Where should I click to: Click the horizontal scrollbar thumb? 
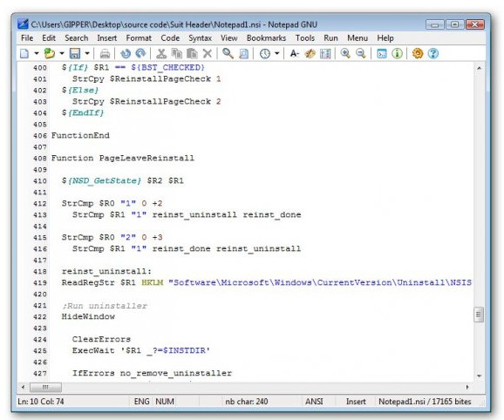[45, 387]
